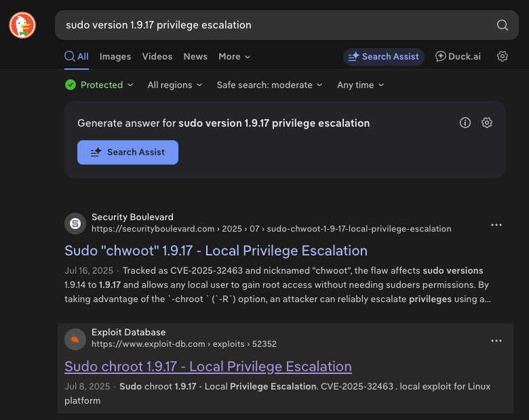
Task: Open settings gear in the top navigation
Action: (502, 57)
